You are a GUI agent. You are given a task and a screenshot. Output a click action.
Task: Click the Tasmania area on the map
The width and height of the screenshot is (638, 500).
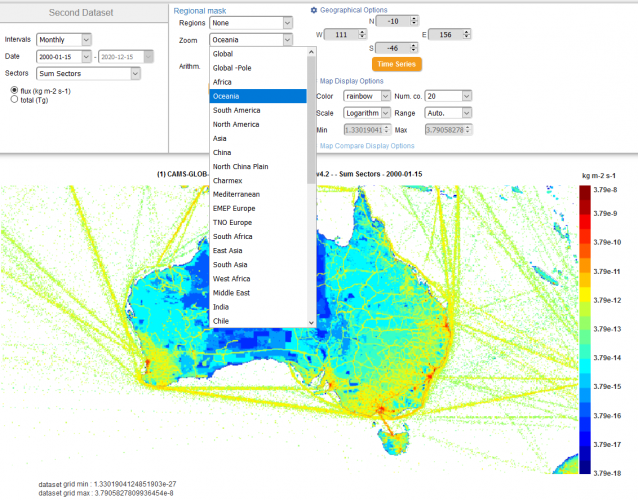393,441
